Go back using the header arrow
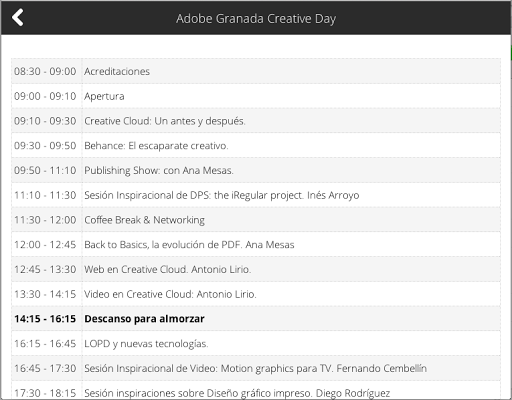Viewport: 512px width, 400px height. (x=17, y=18)
